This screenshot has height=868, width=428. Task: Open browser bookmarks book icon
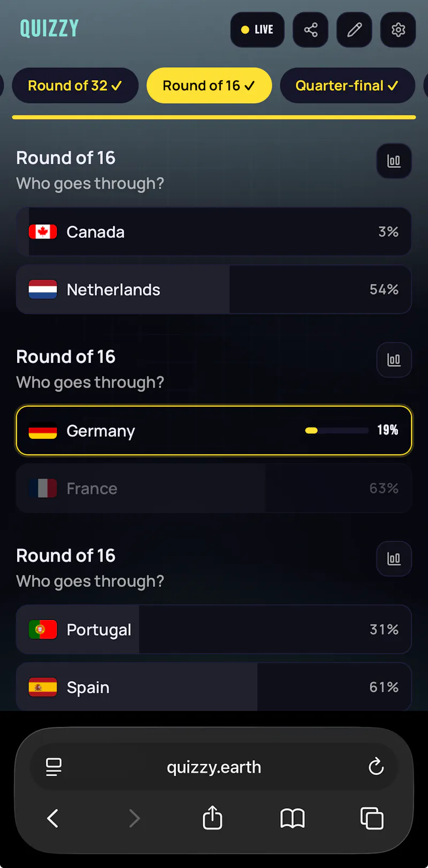coord(293,818)
